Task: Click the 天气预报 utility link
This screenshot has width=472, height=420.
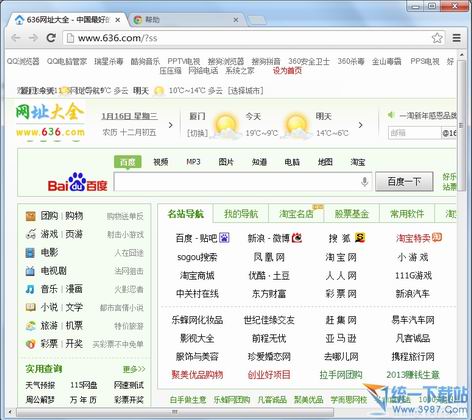Action: (40, 385)
